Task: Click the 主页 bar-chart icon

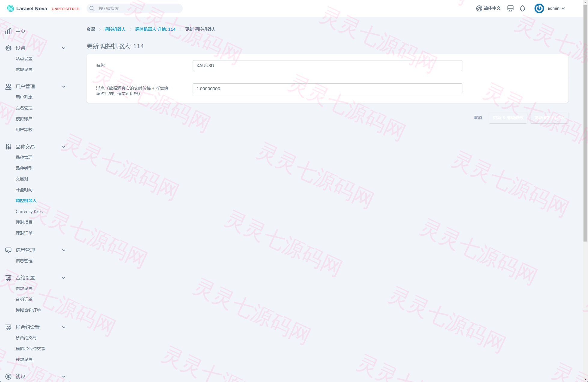Action: point(8,31)
